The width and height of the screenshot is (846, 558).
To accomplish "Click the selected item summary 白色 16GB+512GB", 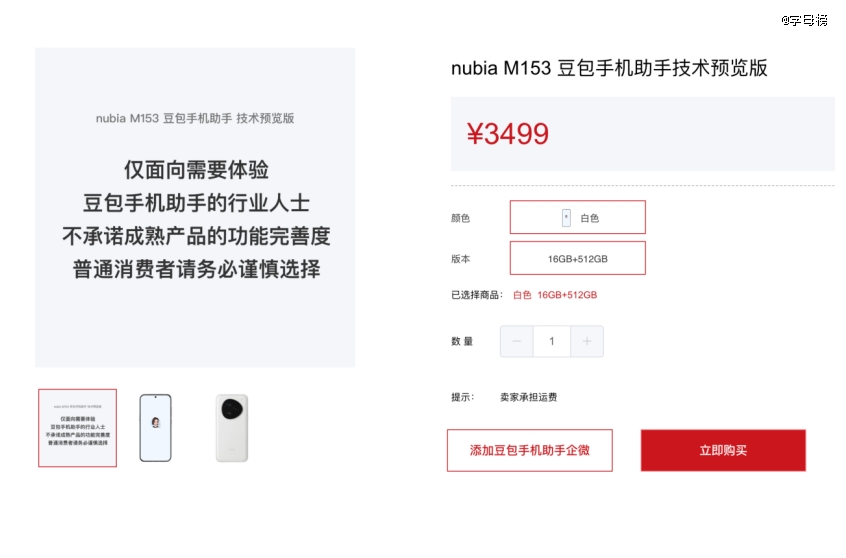I will pos(555,295).
